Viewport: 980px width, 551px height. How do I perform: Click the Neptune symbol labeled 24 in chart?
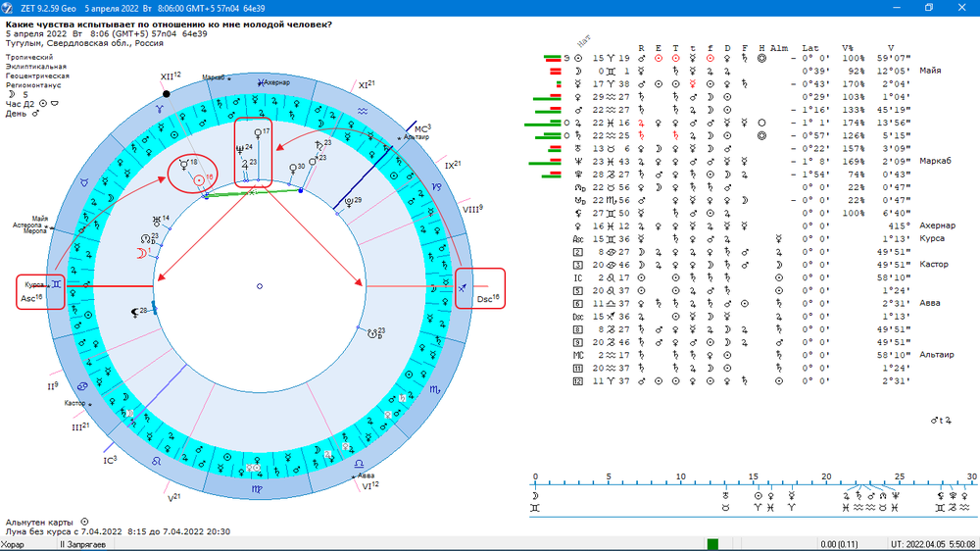240,150
